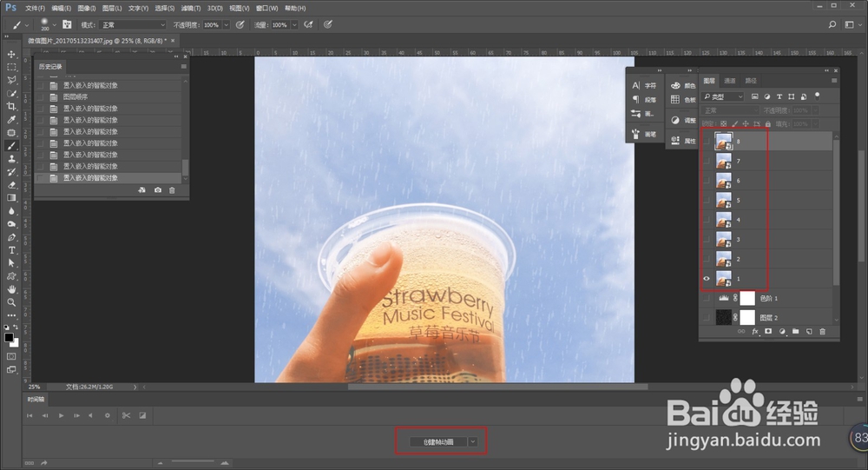868x470 pixels.
Task: Select the Lasso tool in toolbar
Action: point(11,81)
